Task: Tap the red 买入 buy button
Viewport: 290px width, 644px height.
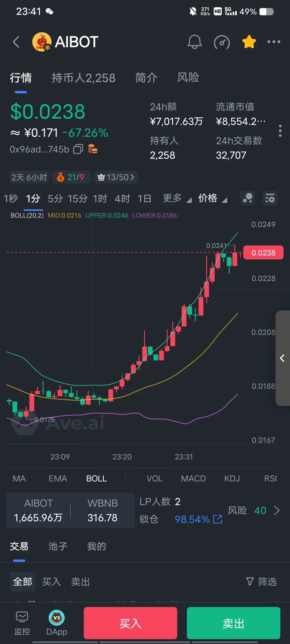Action: point(130,623)
